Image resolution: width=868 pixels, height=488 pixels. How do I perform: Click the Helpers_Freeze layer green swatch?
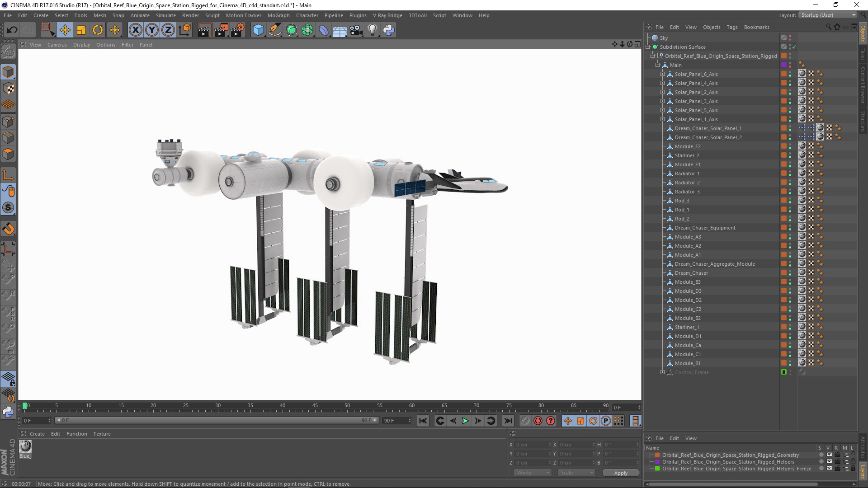click(657, 469)
